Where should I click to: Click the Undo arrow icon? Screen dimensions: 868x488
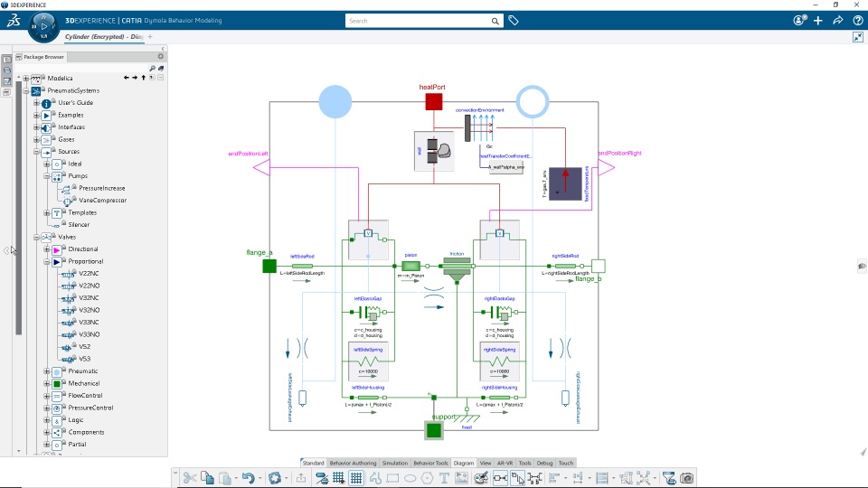tap(248, 478)
